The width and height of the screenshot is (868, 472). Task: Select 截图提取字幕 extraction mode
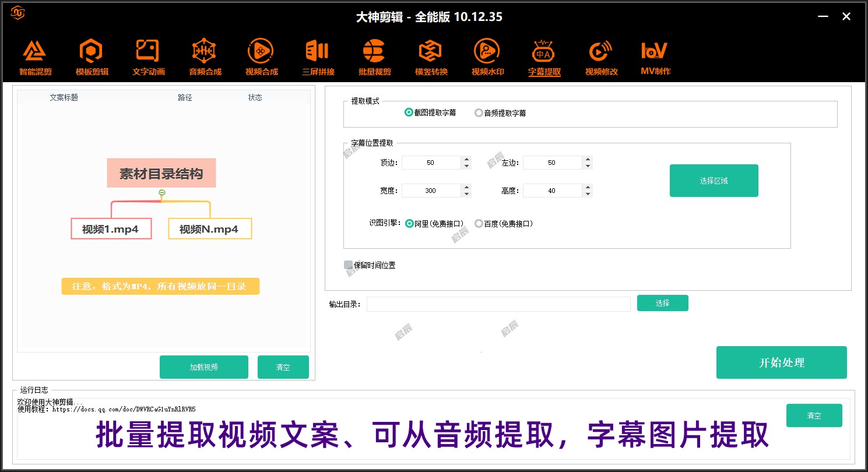pyautogui.click(x=430, y=112)
